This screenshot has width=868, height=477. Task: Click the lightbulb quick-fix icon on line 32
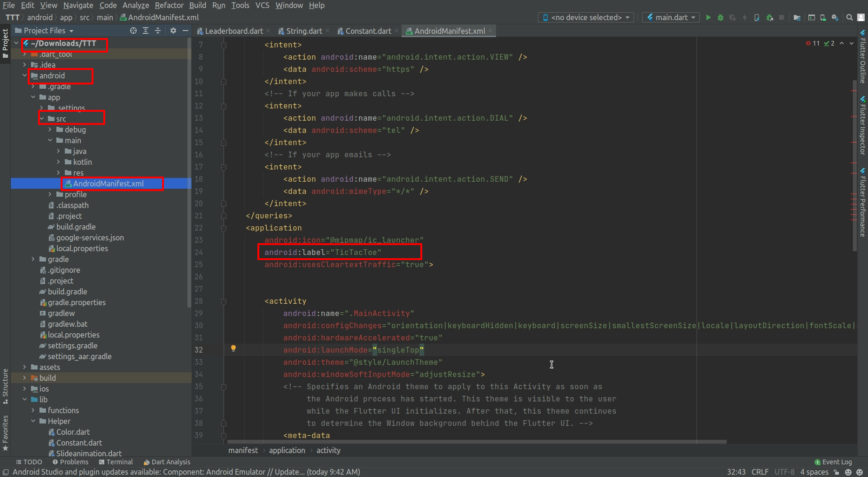click(x=233, y=348)
